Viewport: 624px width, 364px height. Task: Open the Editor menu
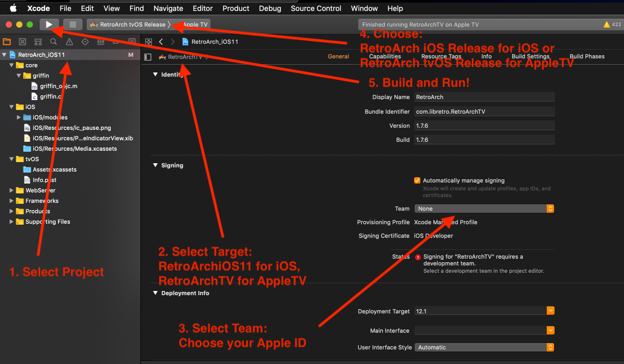(203, 8)
